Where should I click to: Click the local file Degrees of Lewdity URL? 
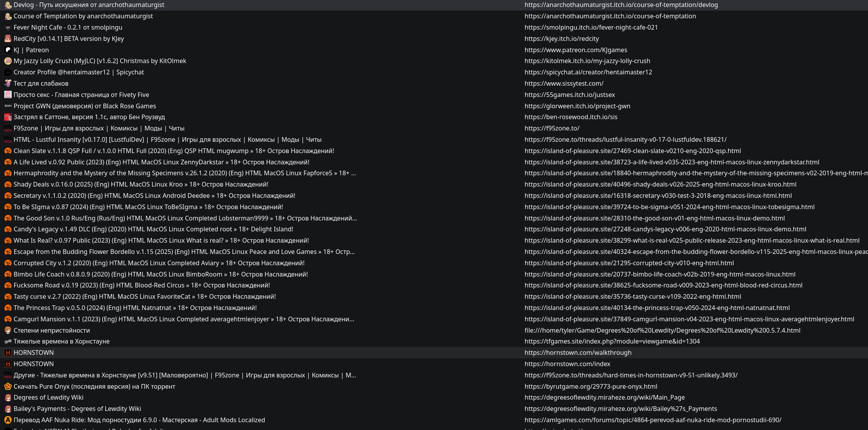coord(662,331)
